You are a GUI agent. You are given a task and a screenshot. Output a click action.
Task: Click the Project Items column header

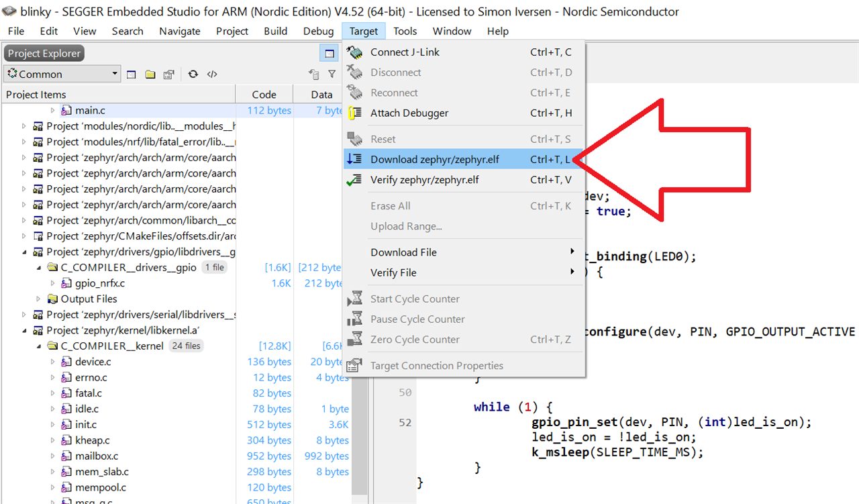click(x=118, y=95)
